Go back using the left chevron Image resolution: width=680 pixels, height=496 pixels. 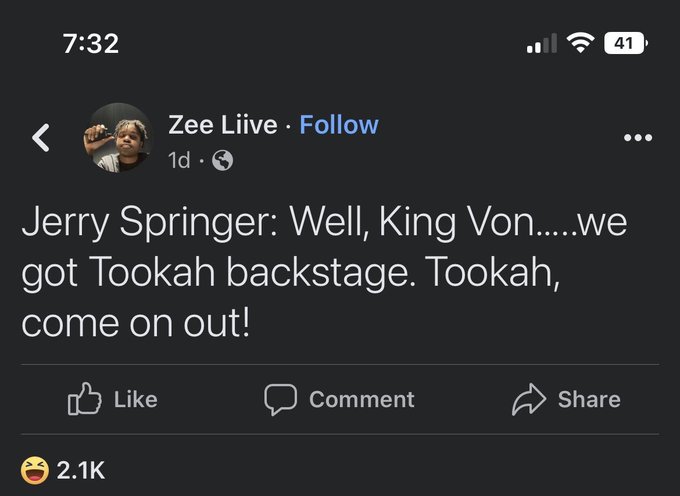41,138
